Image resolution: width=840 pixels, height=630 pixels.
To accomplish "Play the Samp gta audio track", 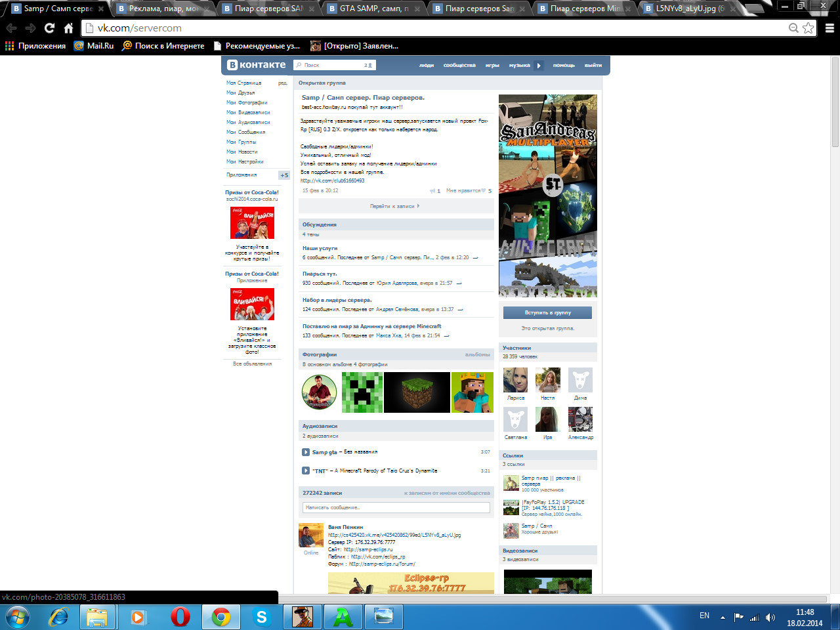I will (x=306, y=452).
